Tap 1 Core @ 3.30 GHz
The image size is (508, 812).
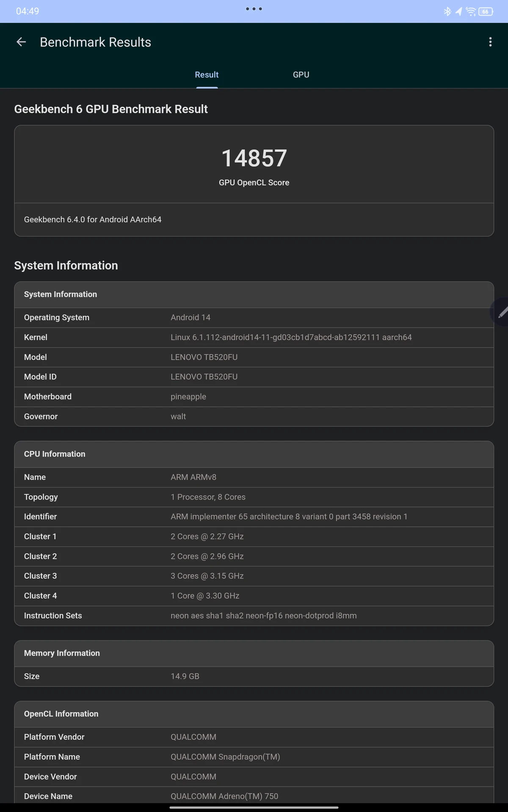(205, 596)
